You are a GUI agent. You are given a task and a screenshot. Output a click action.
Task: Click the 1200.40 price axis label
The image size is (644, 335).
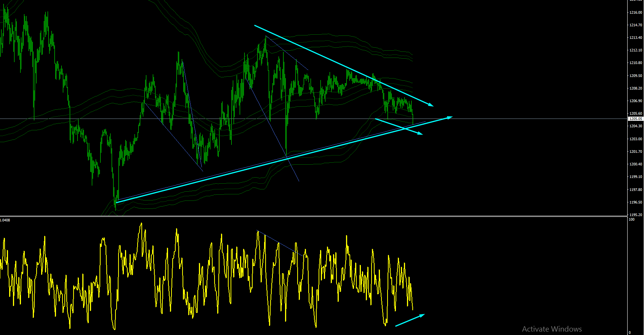tap(636, 164)
